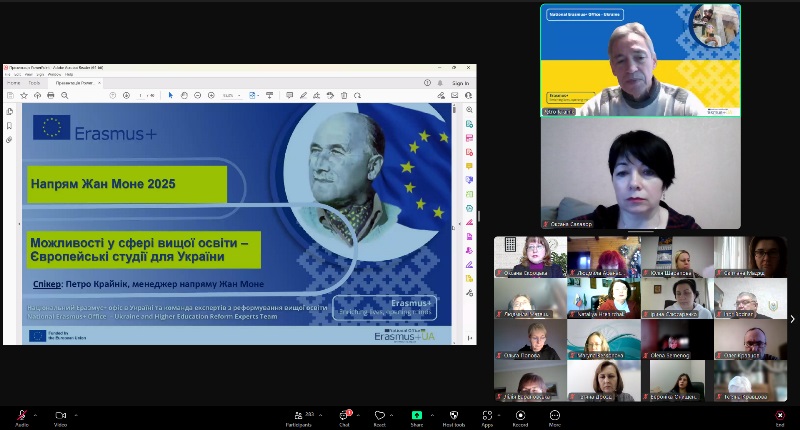The image size is (800, 430).
Task: Toggle camera with the Video button
Action: pyautogui.click(x=61, y=418)
